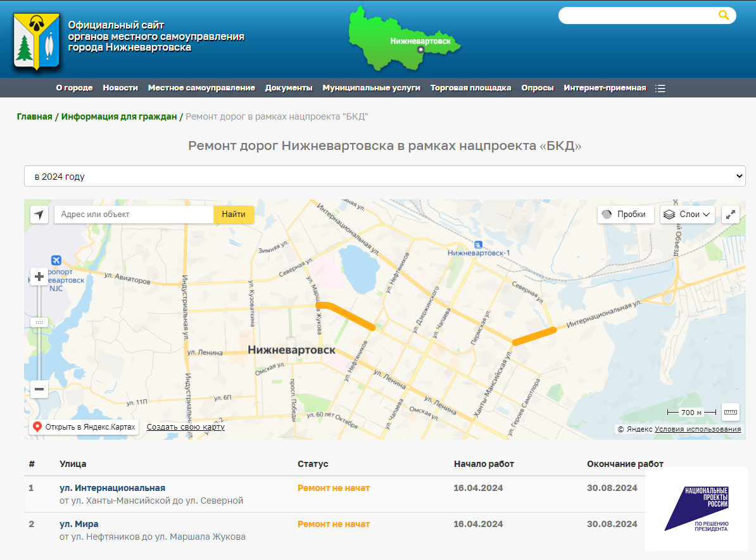Zoom in the map with plus button

[39, 277]
